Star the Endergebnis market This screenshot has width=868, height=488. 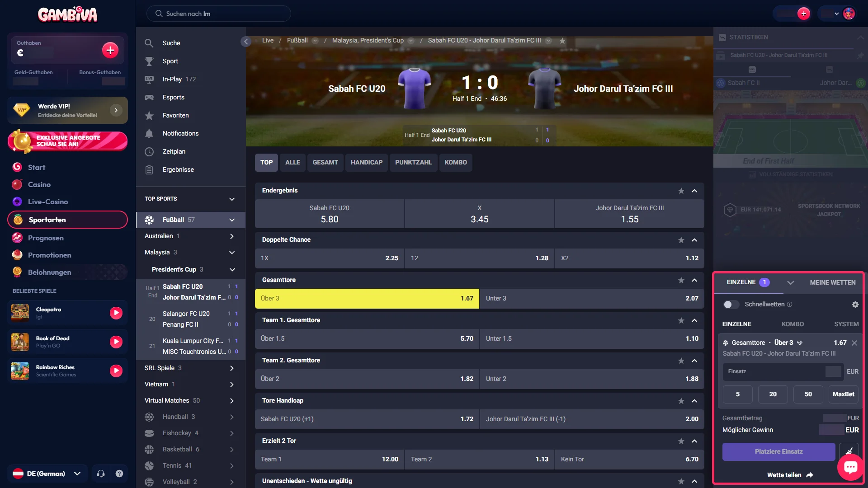click(681, 191)
